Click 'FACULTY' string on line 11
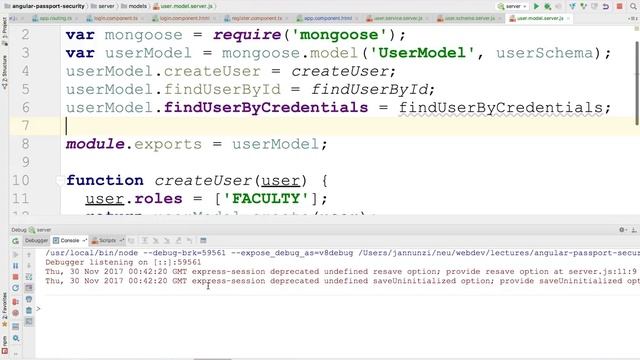The height and width of the screenshot is (360, 640). click(267, 199)
